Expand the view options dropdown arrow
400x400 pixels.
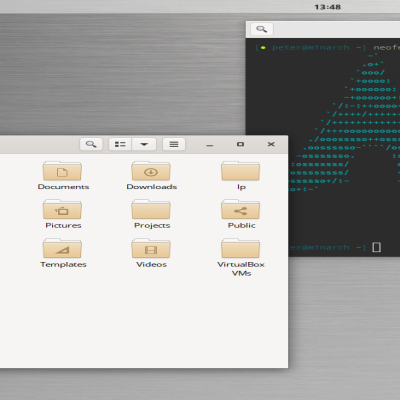pos(144,144)
